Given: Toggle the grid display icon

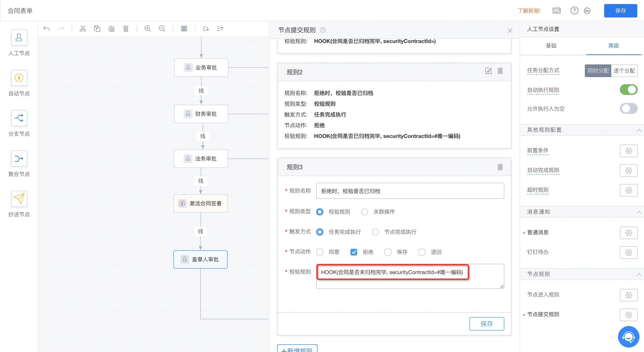Looking at the screenshot, I should (x=184, y=29).
